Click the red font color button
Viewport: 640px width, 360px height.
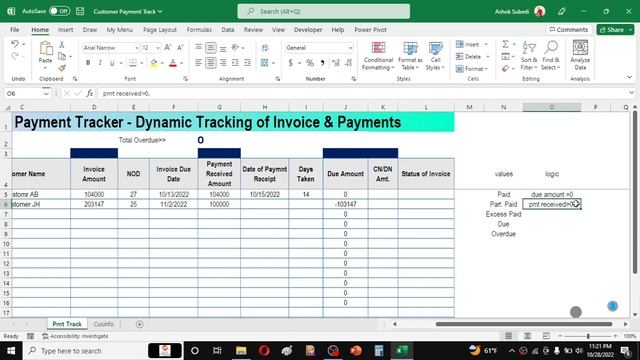(173, 63)
